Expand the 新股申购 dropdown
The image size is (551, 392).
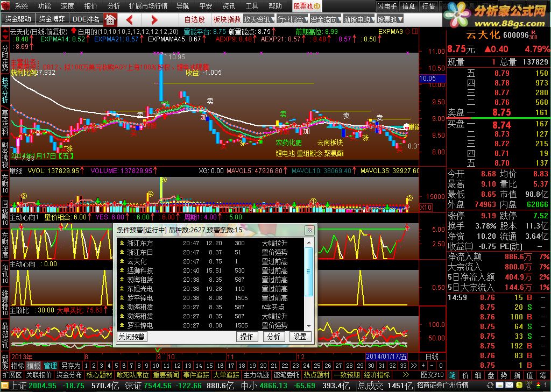(x=359, y=20)
